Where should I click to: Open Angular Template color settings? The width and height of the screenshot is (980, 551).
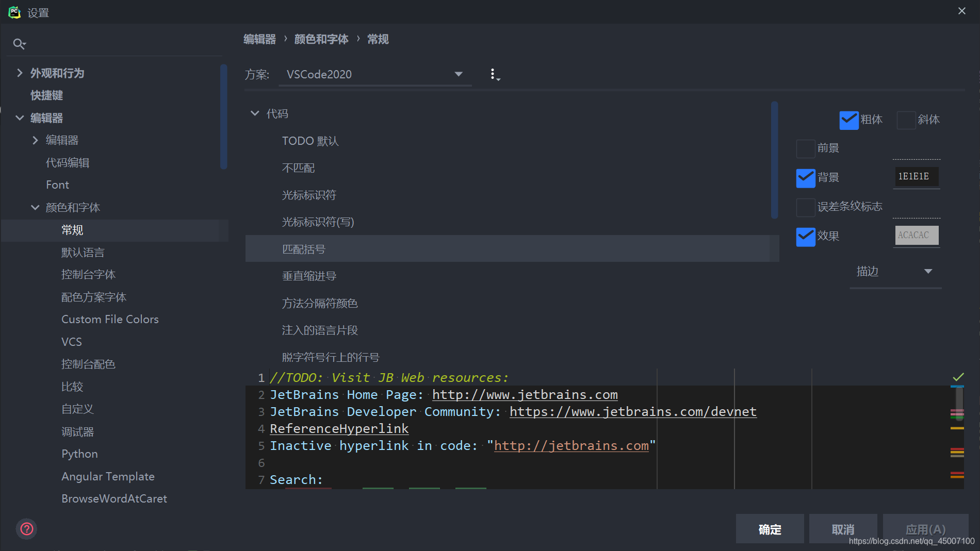pyautogui.click(x=108, y=477)
